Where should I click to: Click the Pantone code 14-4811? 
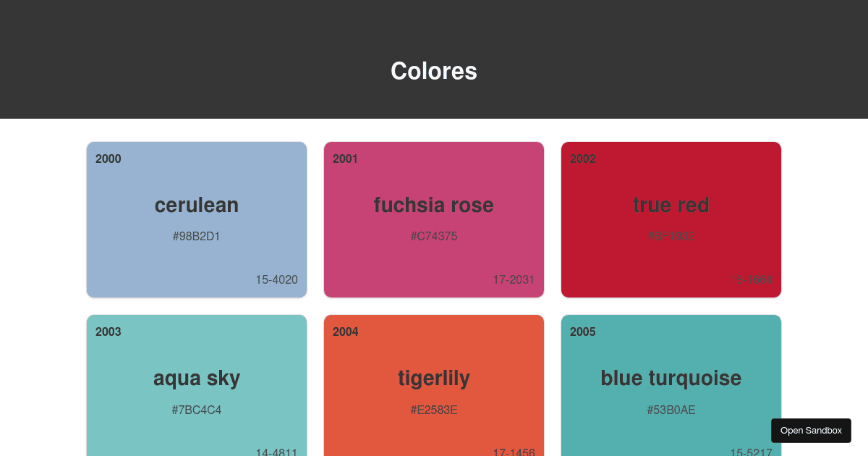[276, 452]
